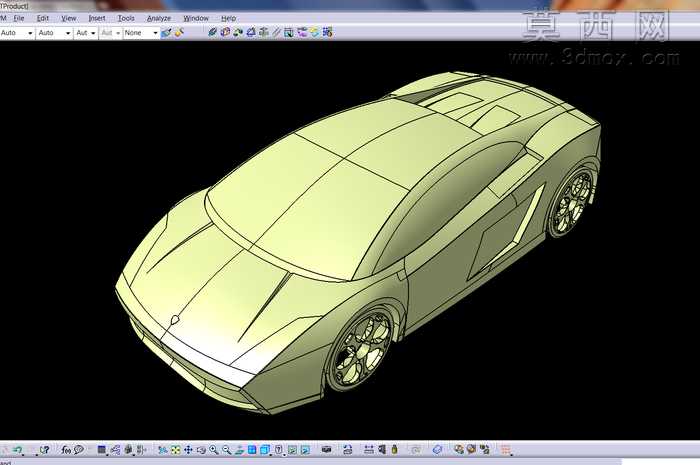Click the blue catalog browser icon
The height and width of the screenshot is (465, 700).
pyautogui.click(x=437, y=450)
